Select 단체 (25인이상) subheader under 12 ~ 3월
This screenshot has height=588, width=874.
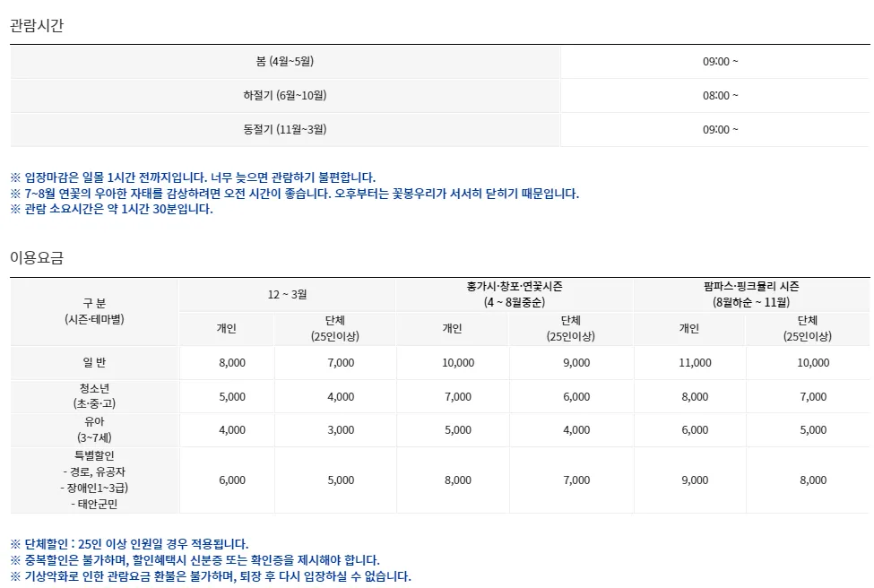[335, 328]
